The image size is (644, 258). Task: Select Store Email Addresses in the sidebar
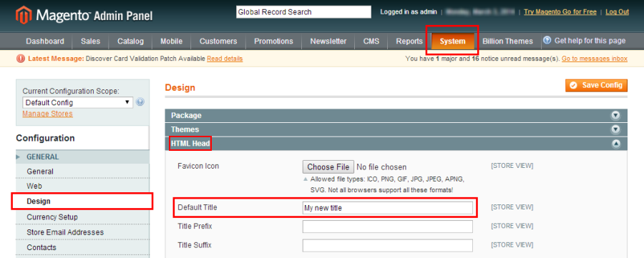click(x=82, y=232)
